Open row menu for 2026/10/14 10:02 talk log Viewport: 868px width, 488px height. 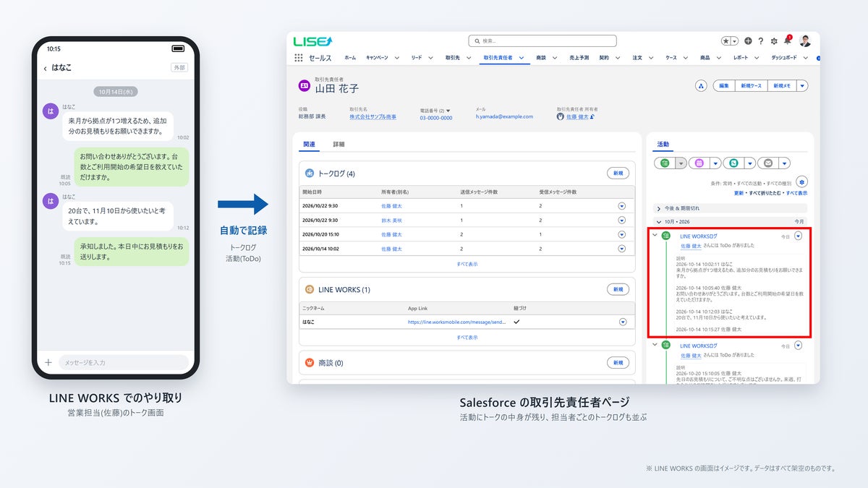[x=622, y=249]
